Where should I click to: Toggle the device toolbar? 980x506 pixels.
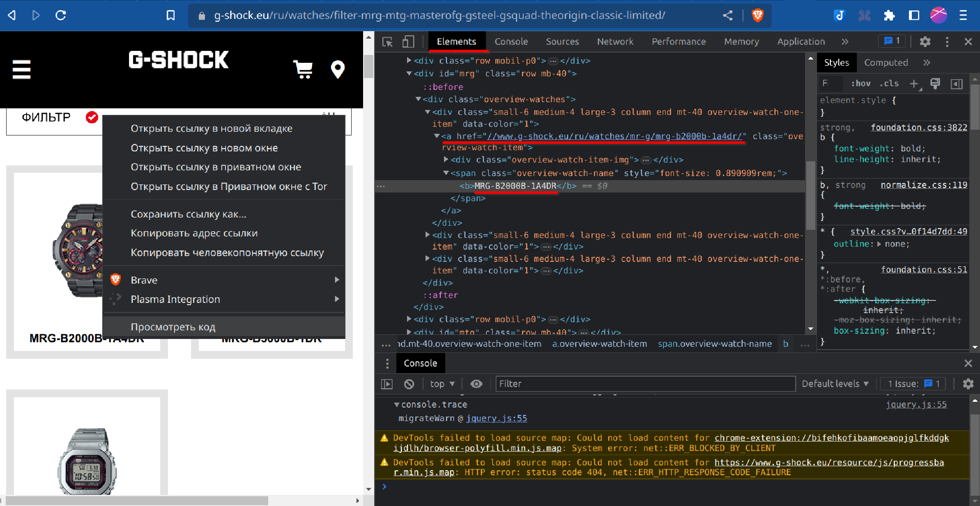[408, 42]
